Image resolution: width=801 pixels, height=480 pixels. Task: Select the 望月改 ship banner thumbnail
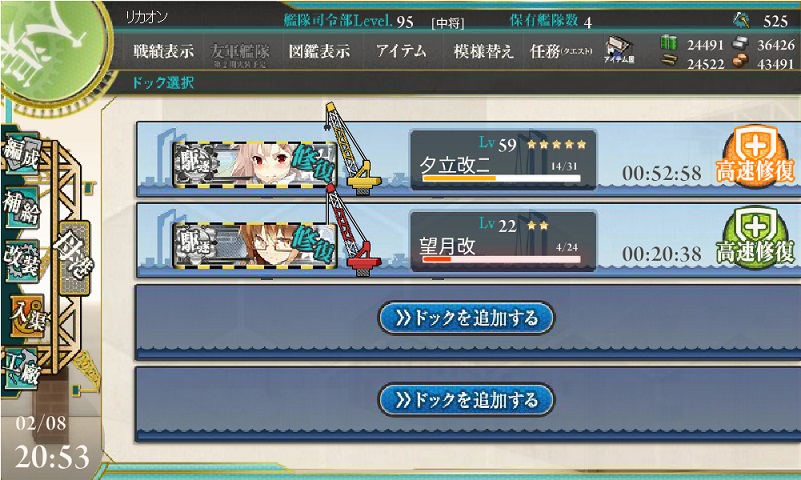[254, 245]
